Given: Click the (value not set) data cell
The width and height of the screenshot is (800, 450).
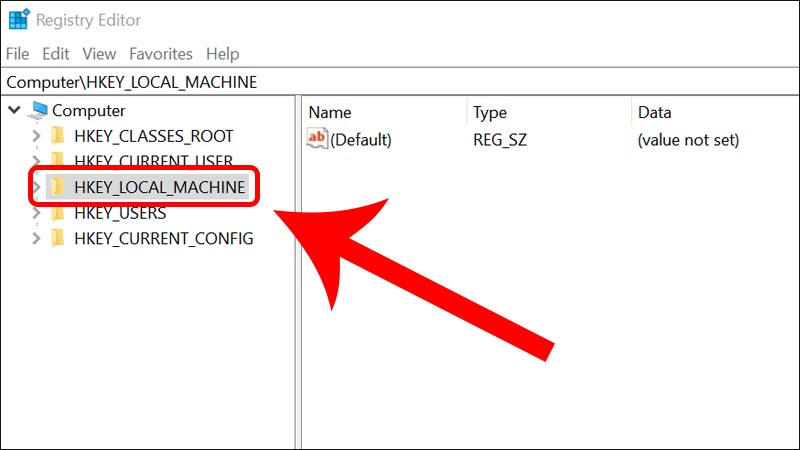Looking at the screenshot, I should tap(688, 140).
